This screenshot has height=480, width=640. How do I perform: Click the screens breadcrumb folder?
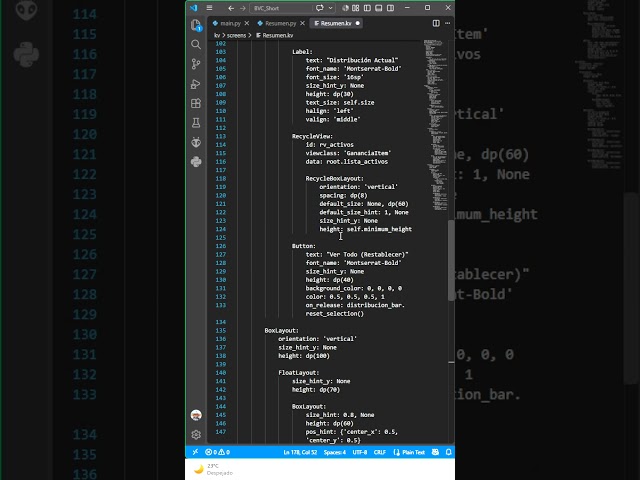point(236,36)
